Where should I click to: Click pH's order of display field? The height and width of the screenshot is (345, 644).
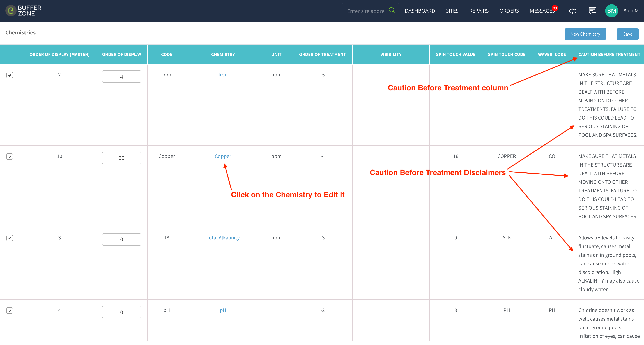(121, 312)
